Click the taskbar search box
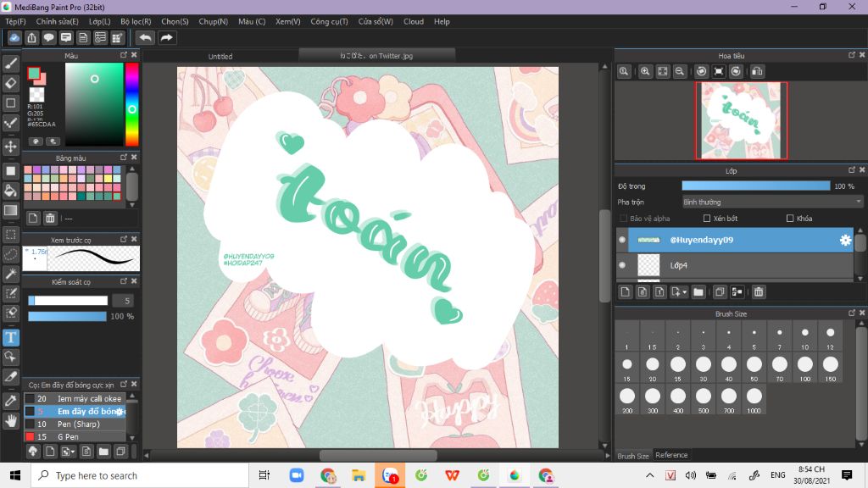Viewport: 868px width, 488px height. tap(140, 475)
